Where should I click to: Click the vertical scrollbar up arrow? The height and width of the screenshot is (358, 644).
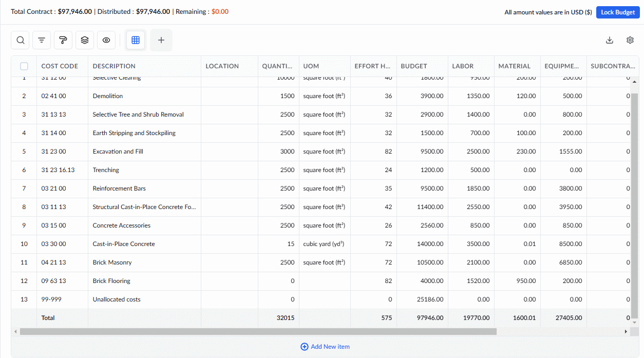click(634, 82)
